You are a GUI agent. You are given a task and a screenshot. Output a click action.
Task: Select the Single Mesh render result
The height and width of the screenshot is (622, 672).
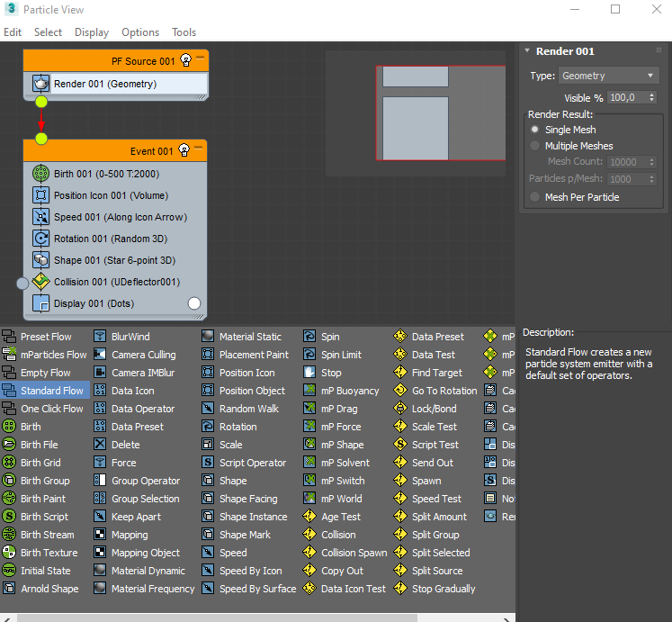point(535,129)
